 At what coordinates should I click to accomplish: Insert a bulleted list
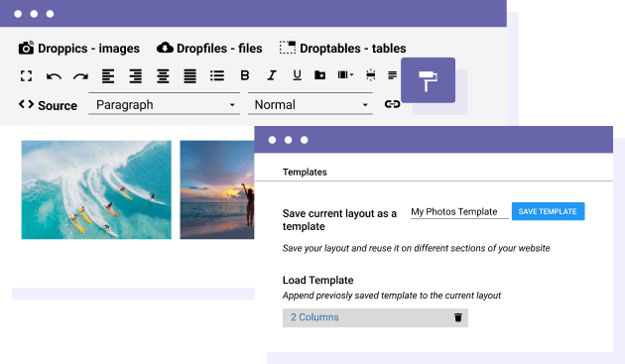pyautogui.click(x=217, y=75)
